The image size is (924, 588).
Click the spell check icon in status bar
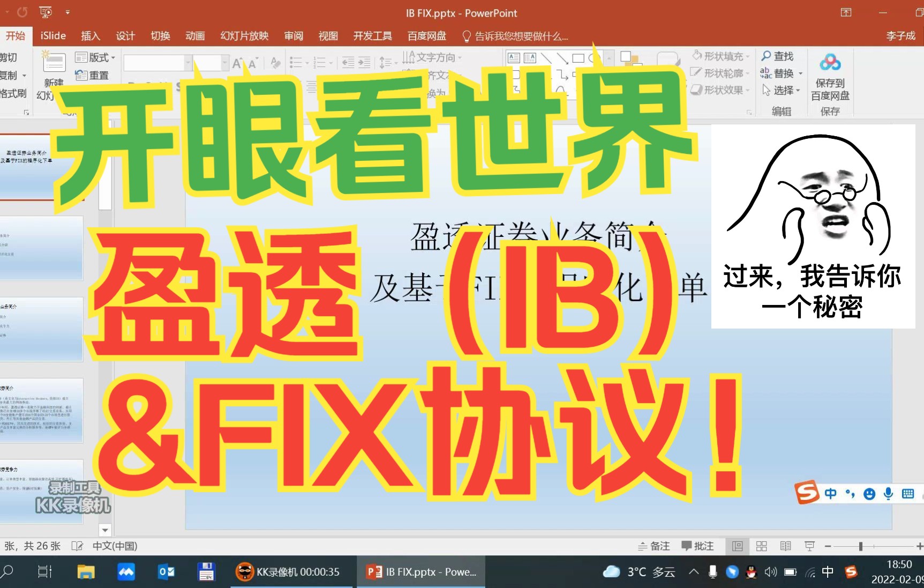coord(77,546)
